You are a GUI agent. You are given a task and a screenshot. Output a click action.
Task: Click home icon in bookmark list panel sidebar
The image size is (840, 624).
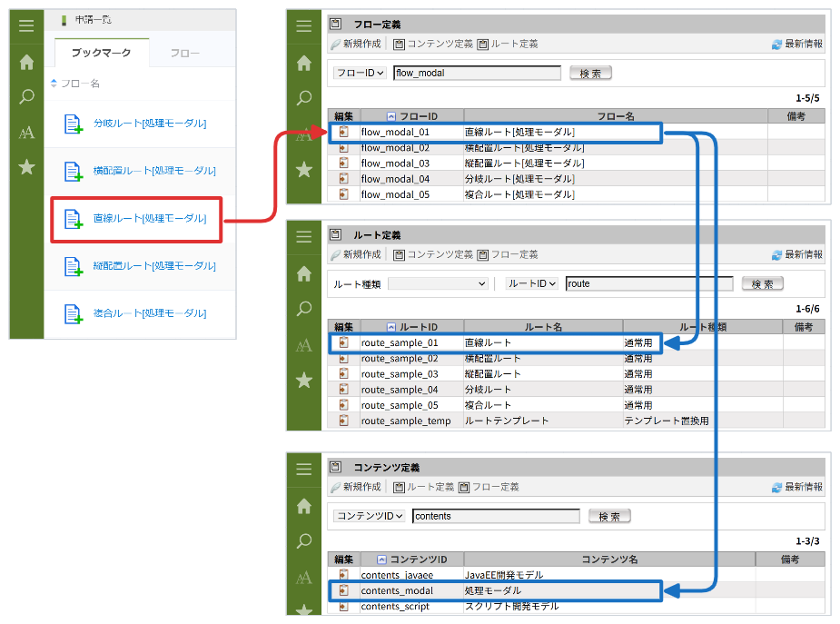(26, 62)
